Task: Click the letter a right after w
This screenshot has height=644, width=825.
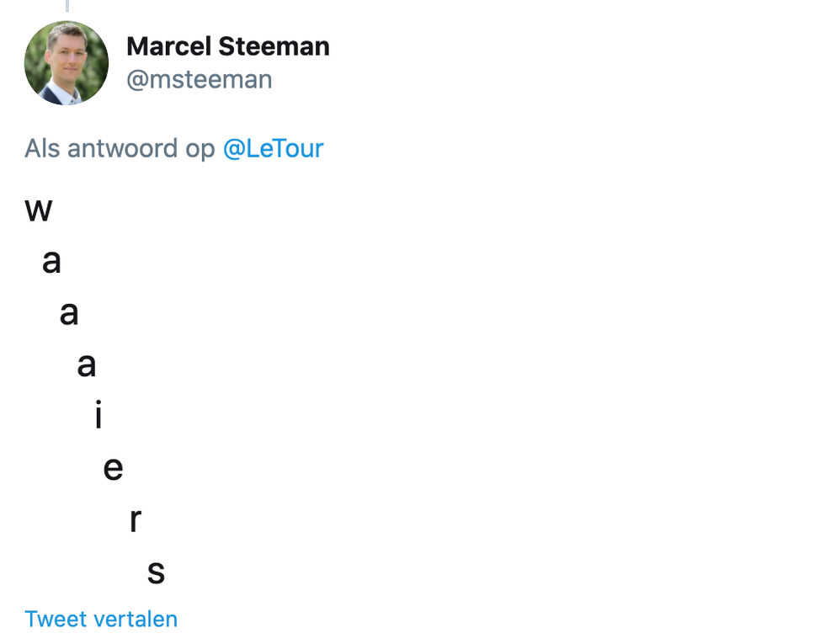Action: pyautogui.click(x=51, y=261)
